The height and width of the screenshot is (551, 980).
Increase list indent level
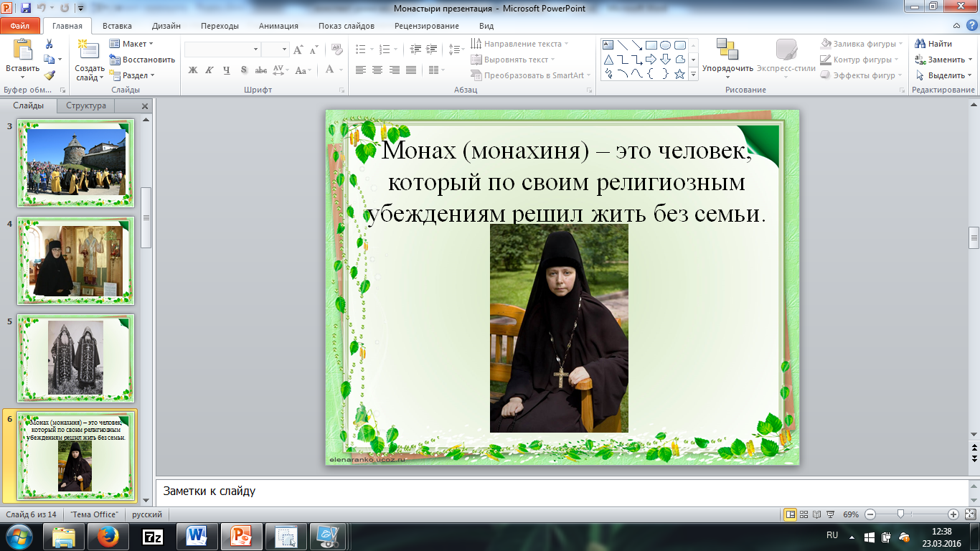coord(431,50)
